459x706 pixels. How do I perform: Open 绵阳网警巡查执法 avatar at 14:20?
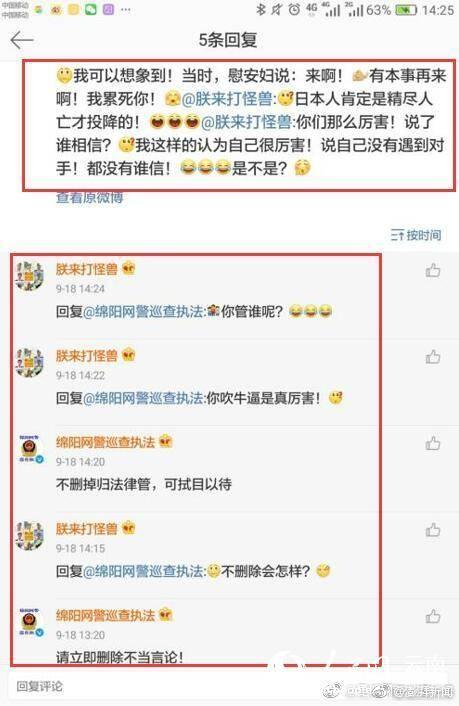click(x=30, y=448)
